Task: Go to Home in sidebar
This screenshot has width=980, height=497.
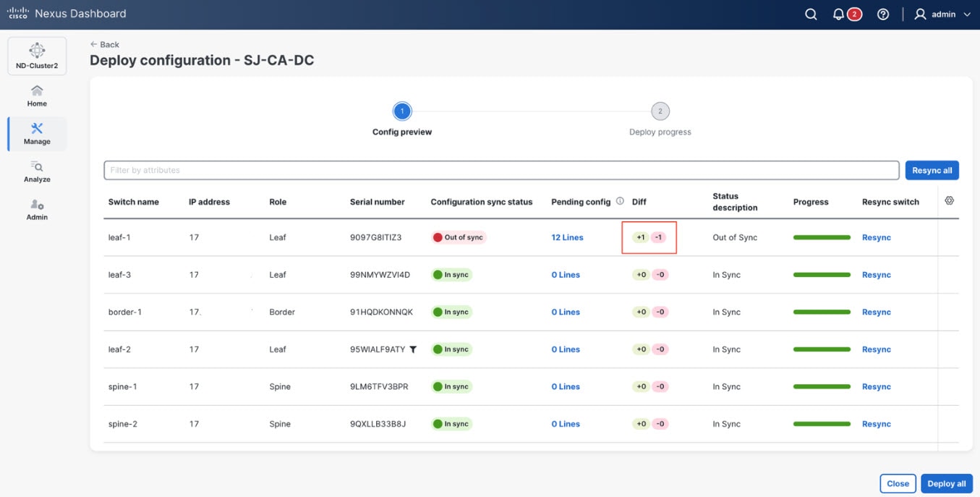Action: pyautogui.click(x=37, y=95)
